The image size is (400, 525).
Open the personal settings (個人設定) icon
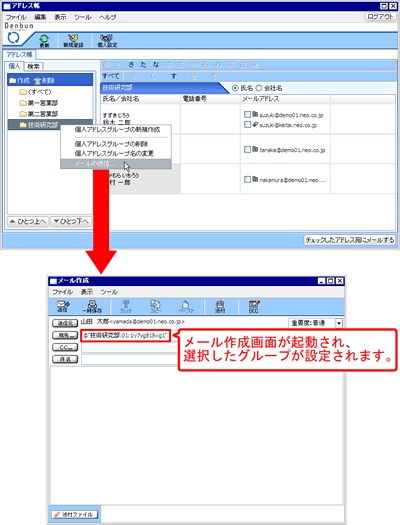tap(107, 41)
